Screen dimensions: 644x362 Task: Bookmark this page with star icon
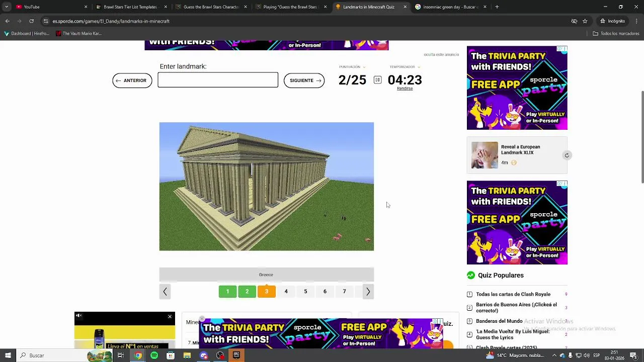point(585,21)
